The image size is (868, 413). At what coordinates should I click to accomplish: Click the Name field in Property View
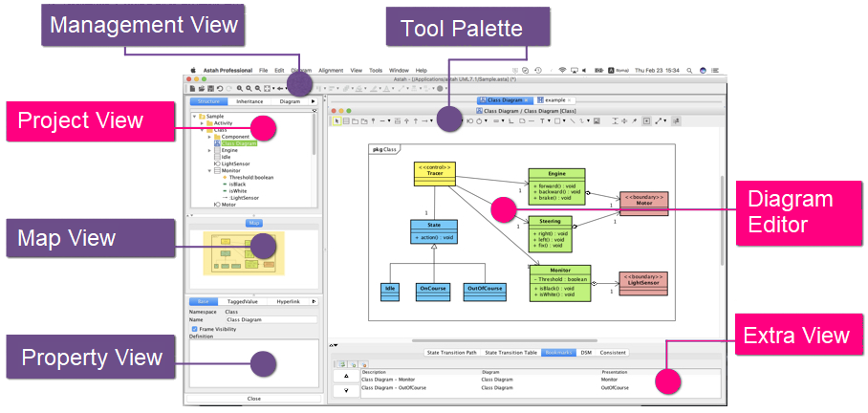click(265, 319)
